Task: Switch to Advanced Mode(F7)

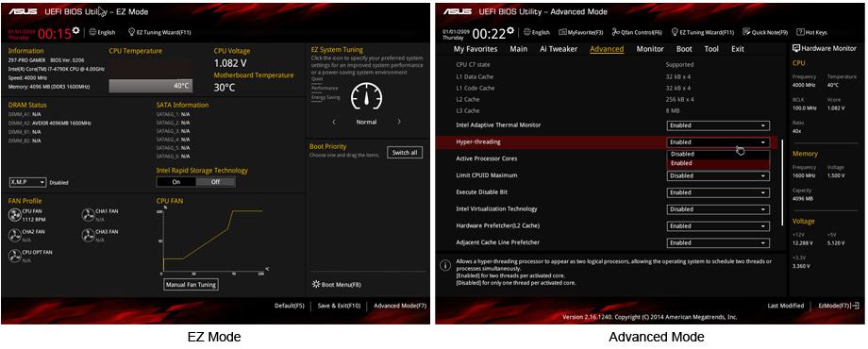Action: [x=400, y=306]
